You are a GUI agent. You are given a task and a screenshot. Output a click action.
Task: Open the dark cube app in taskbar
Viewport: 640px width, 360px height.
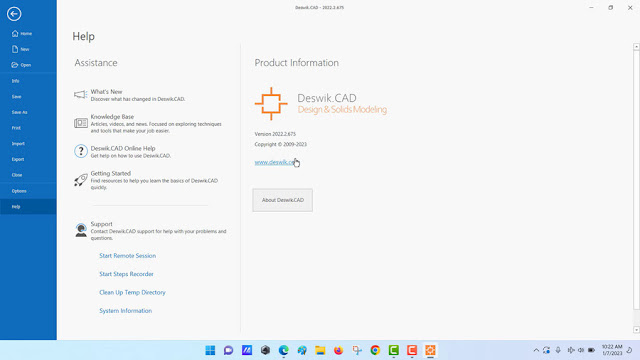pyautogui.click(x=265, y=350)
